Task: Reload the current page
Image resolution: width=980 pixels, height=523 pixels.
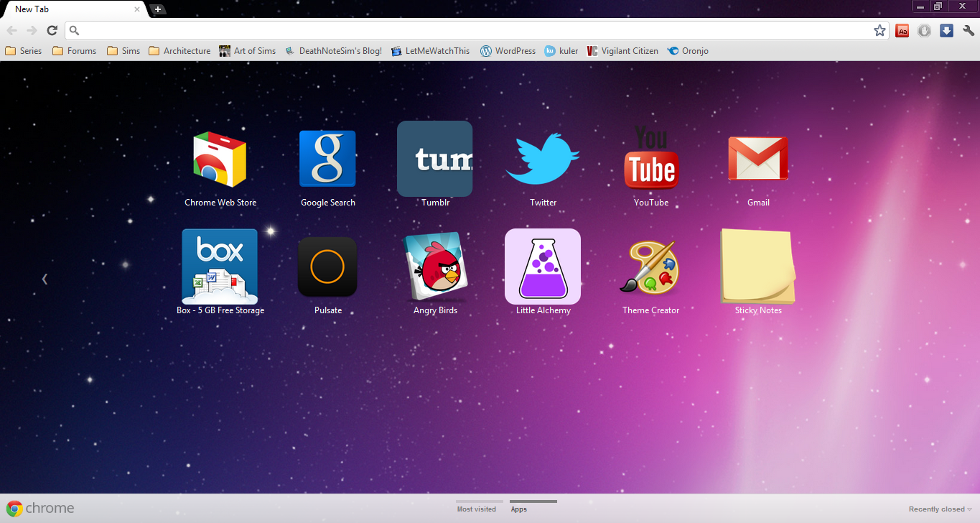Action: click(x=52, y=30)
